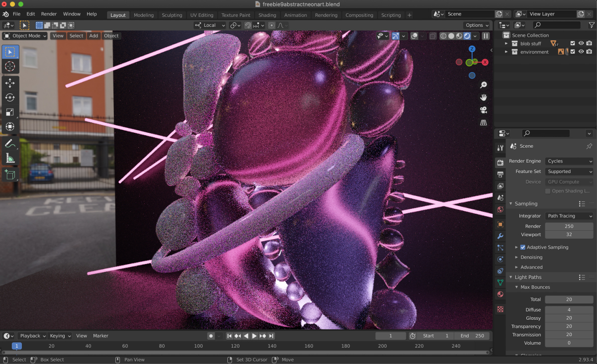This screenshot has height=364, width=597.
Task: Switch viewport shading to Material Preview
Action: tap(459, 36)
